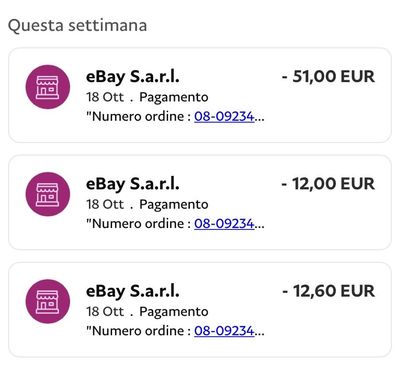This screenshot has height=386, width=400.
Task: Click Numero ordine label on the third card
Action: click(138, 331)
